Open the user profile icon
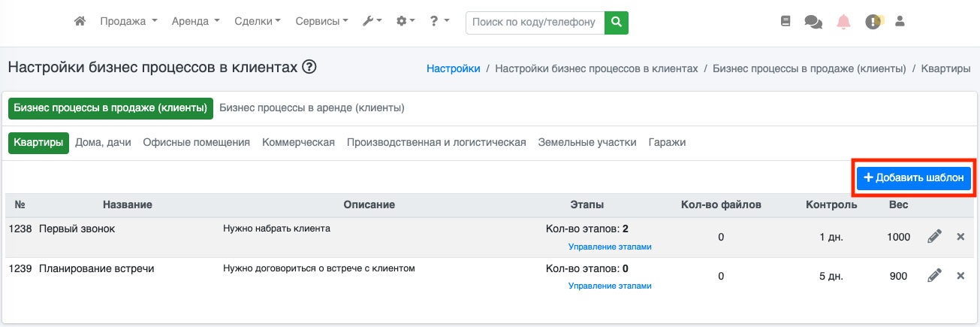Viewport: 980px width, 327px height. (900, 22)
